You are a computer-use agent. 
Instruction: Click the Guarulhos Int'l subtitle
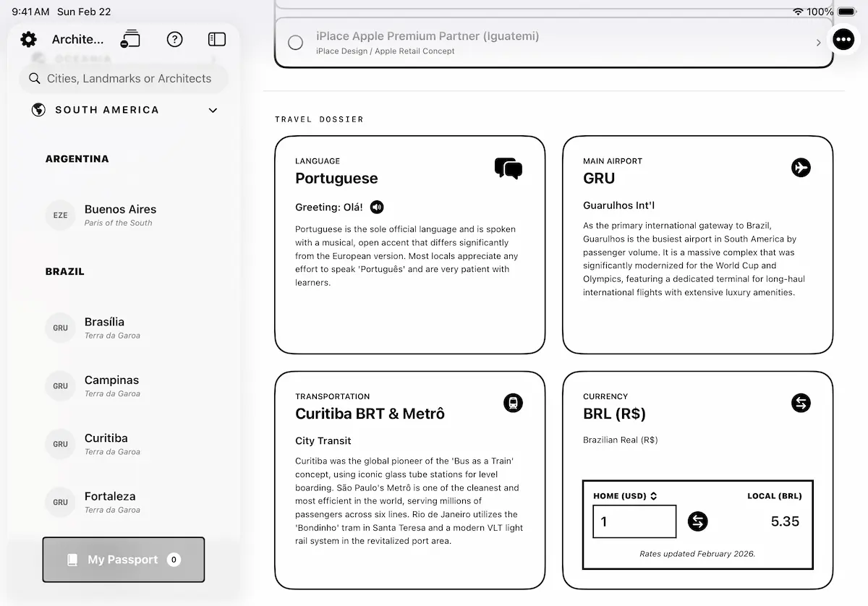coord(618,205)
